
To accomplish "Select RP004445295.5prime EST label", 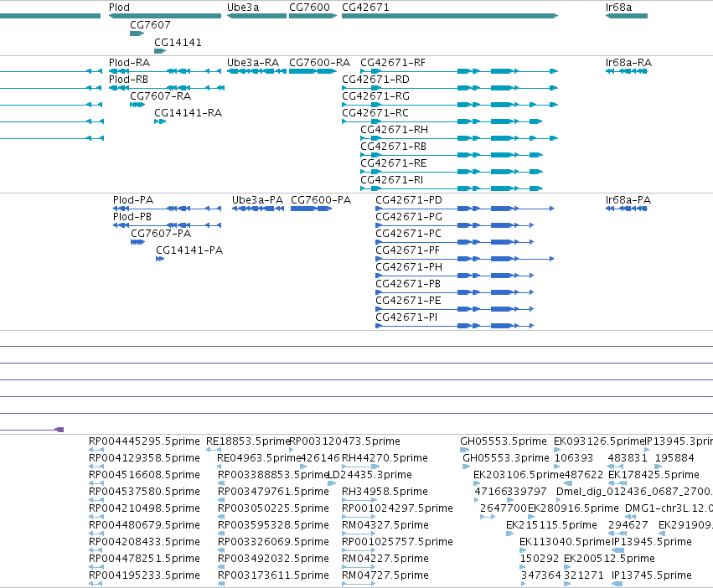I will pos(144,441).
